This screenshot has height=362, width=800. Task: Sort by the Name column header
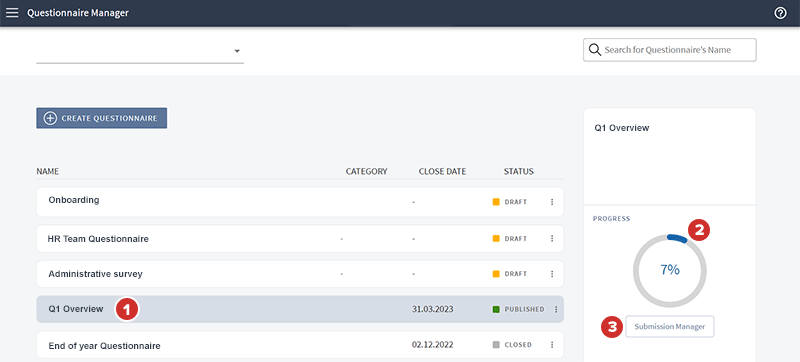click(47, 171)
